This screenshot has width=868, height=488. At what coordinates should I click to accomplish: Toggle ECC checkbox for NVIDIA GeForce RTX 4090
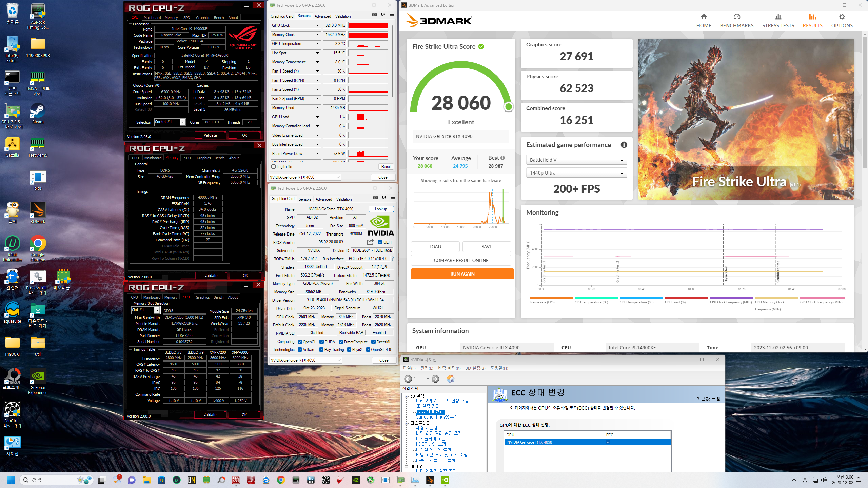tap(608, 442)
